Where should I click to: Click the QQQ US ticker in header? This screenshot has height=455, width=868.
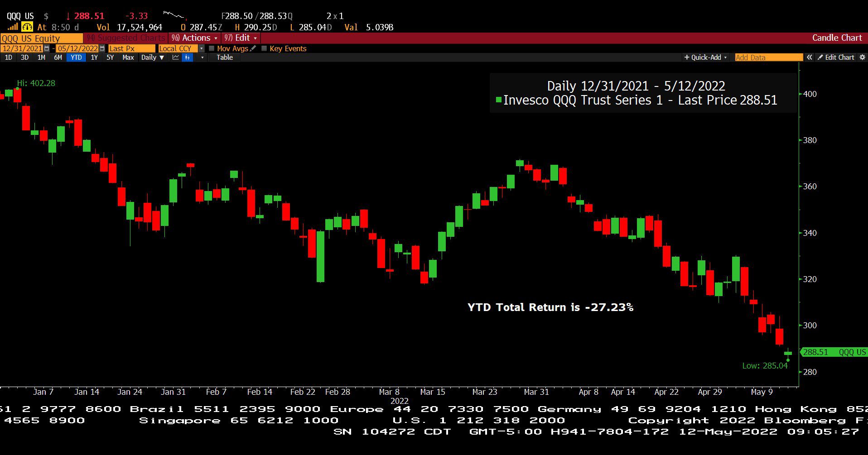(20, 16)
